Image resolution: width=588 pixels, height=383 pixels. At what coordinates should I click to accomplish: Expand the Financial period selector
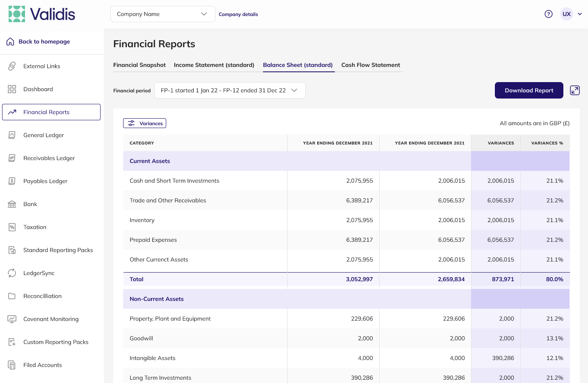230,90
